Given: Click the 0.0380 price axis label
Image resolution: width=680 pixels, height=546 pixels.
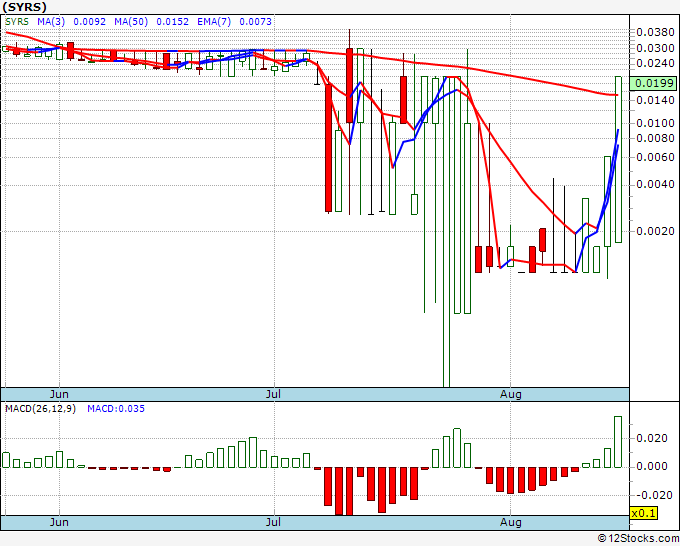Looking at the screenshot, I should 655,32.
